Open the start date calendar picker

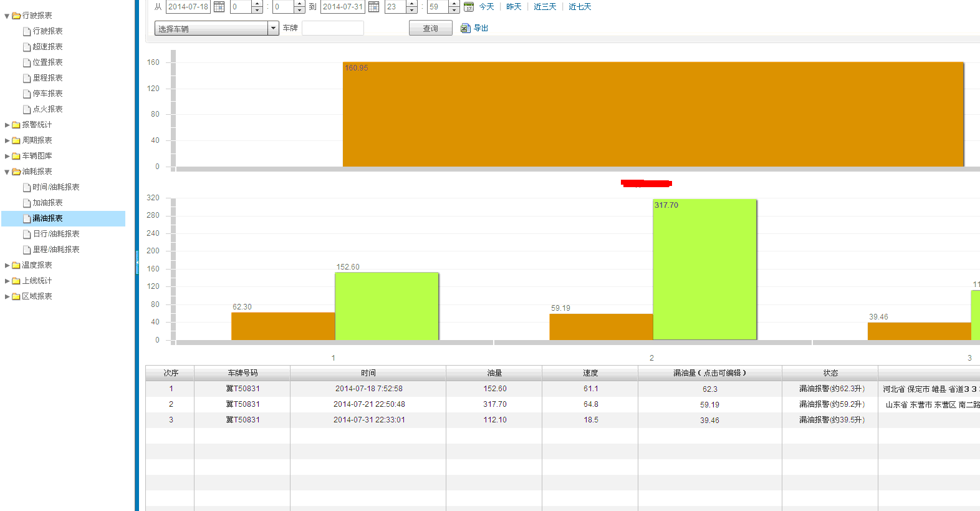[x=219, y=7]
